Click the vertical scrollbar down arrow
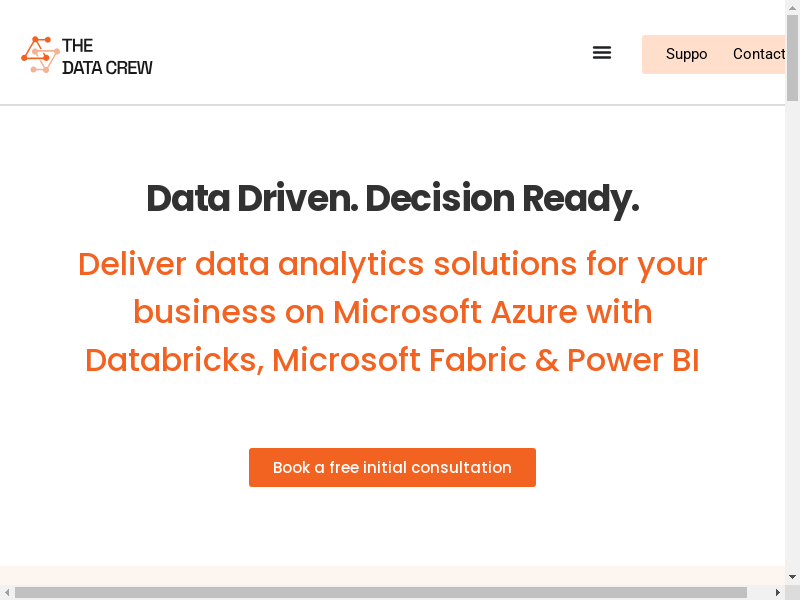The width and height of the screenshot is (800, 600). pos(792,577)
